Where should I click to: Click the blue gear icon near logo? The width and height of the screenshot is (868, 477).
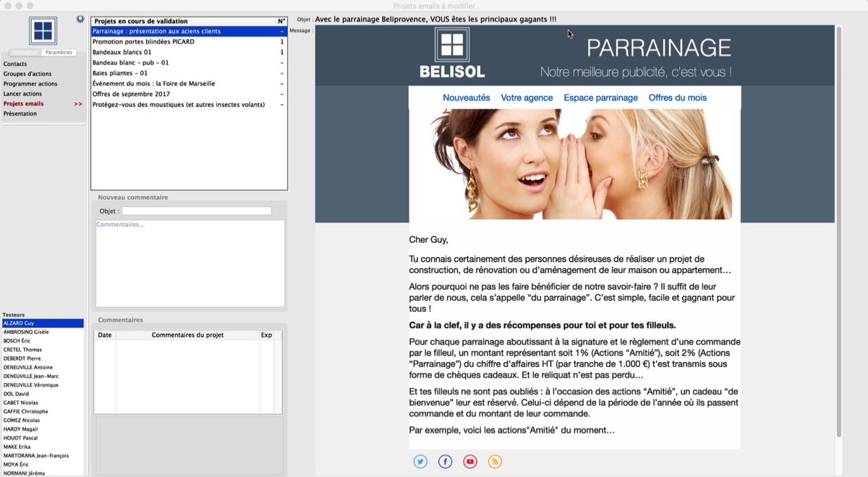pyautogui.click(x=80, y=20)
